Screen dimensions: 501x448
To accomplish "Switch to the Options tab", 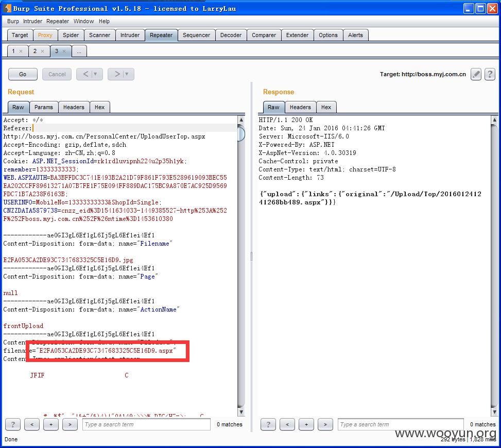I will [328, 35].
